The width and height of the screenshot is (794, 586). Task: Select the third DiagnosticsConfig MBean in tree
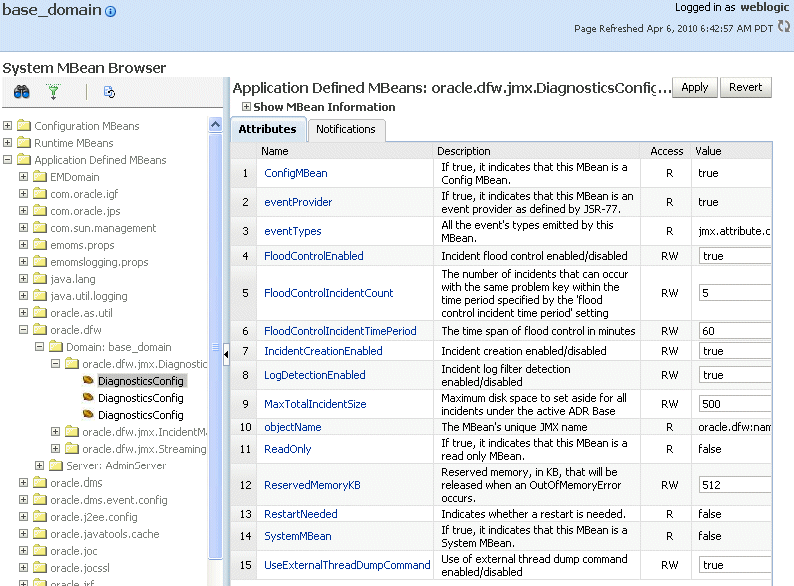click(x=141, y=415)
